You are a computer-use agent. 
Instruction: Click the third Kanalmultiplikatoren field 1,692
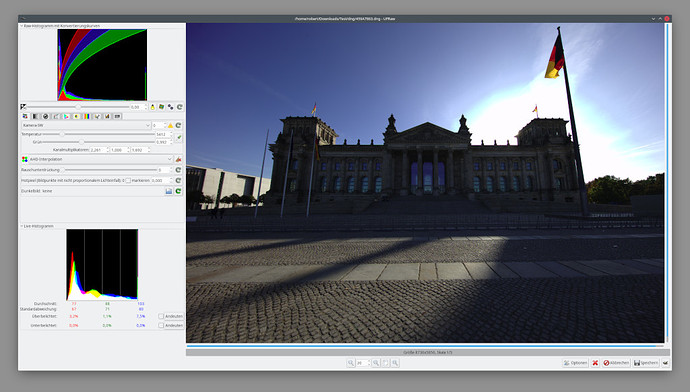[x=140, y=150]
